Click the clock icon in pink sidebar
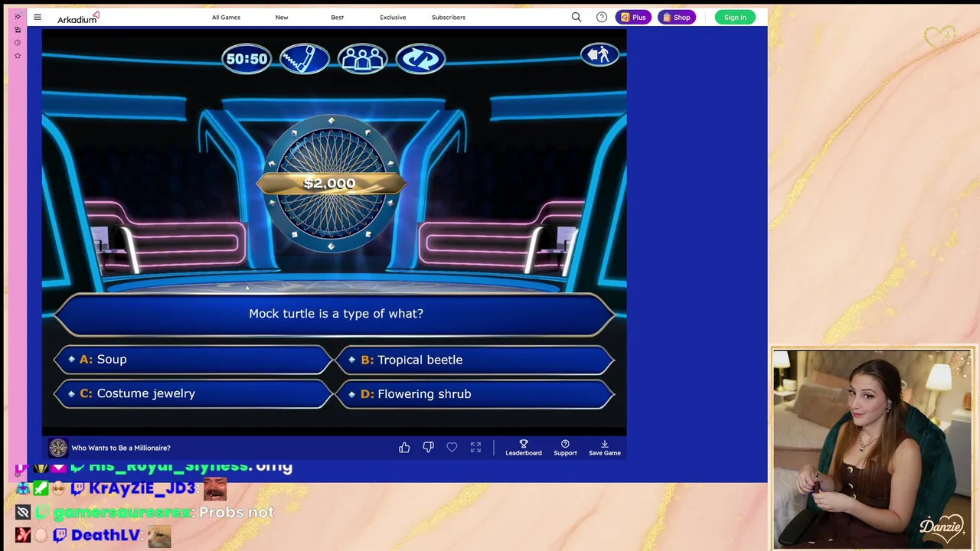 (18, 43)
